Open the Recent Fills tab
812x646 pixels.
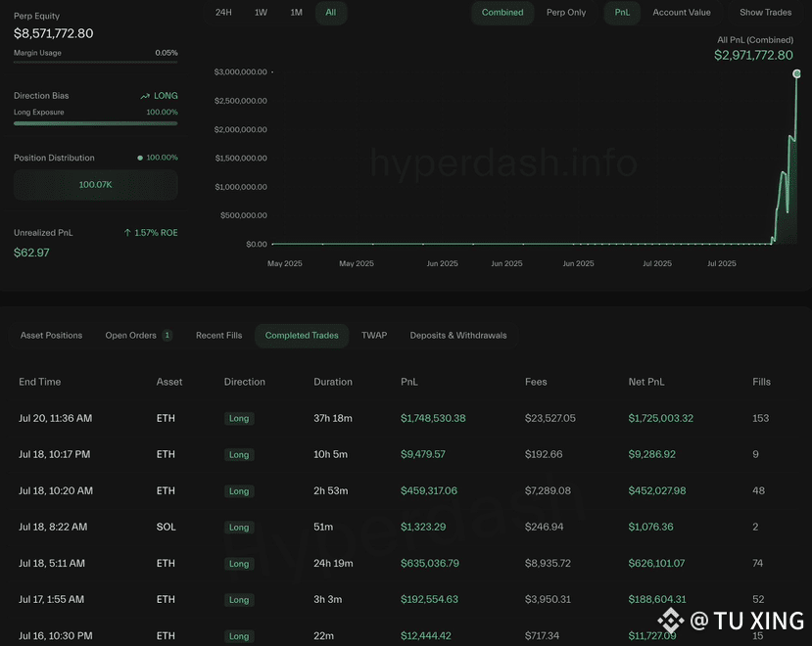(x=219, y=336)
